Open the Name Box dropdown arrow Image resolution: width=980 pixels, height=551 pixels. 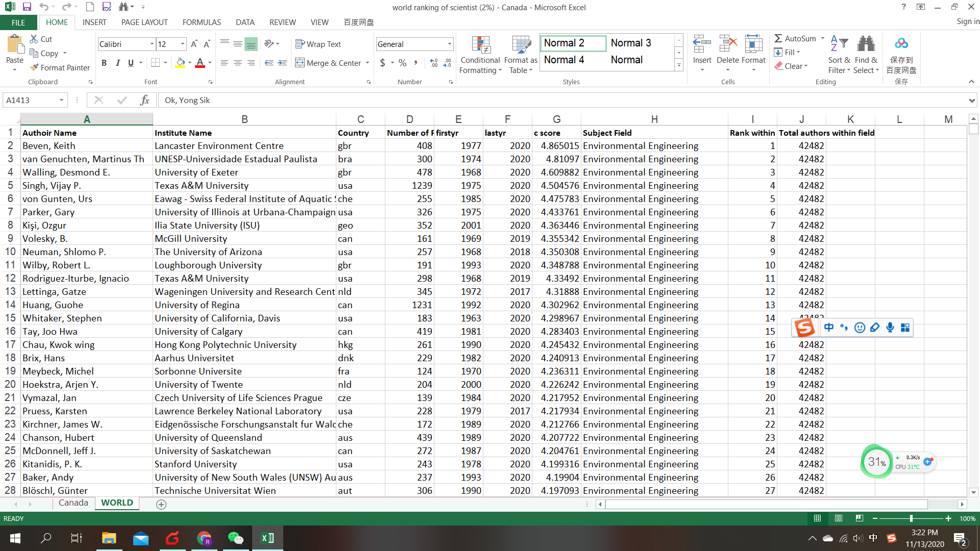tap(61, 100)
